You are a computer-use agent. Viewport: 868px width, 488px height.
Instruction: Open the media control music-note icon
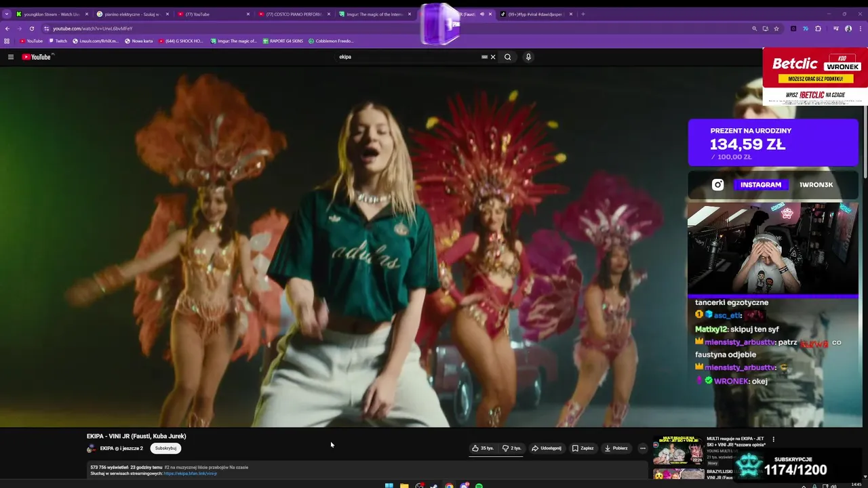(x=835, y=28)
